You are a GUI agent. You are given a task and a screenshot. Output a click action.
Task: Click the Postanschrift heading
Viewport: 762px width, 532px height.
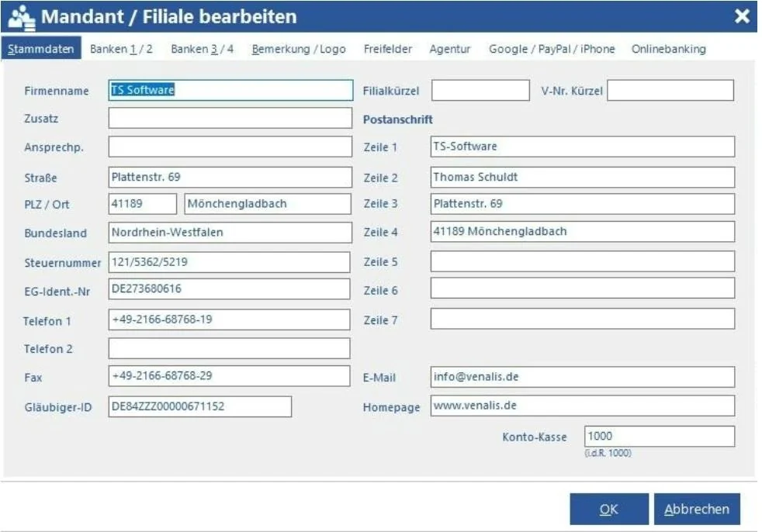397,119
